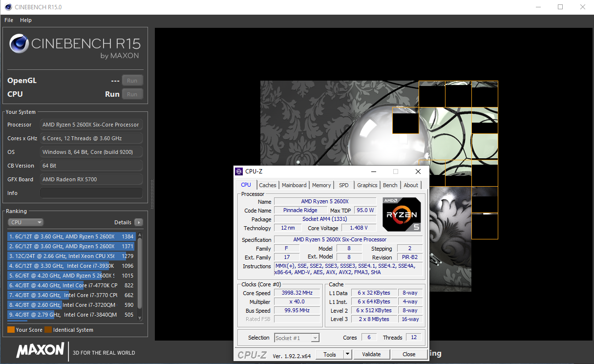Image resolution: width=594 pixels, height=364 pixels.
Task: Switch to the Bench tab in CPU-Z
Action: [x=390, y=185]
